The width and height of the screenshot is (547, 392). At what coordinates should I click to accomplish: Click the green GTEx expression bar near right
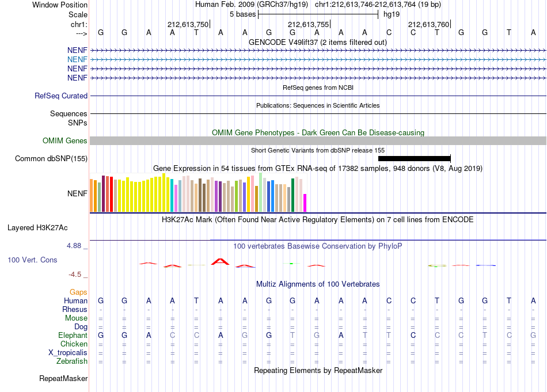(x=293, y=195)
